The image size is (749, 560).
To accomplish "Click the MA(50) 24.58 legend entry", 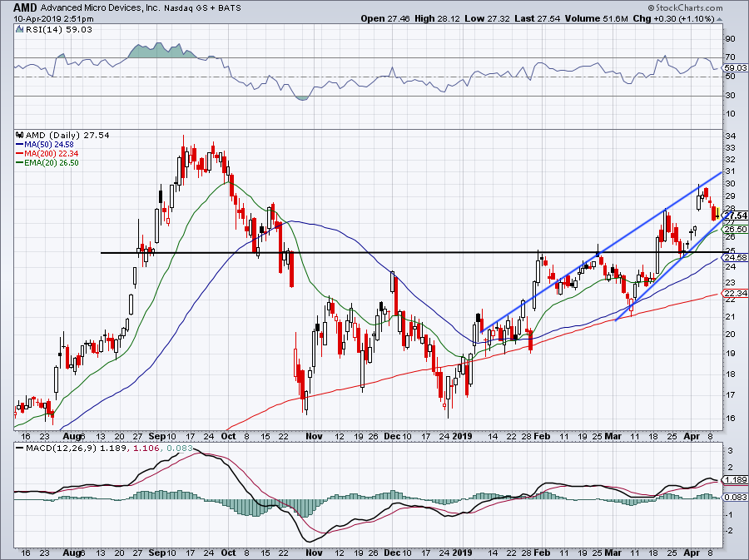I will (49, 145).
